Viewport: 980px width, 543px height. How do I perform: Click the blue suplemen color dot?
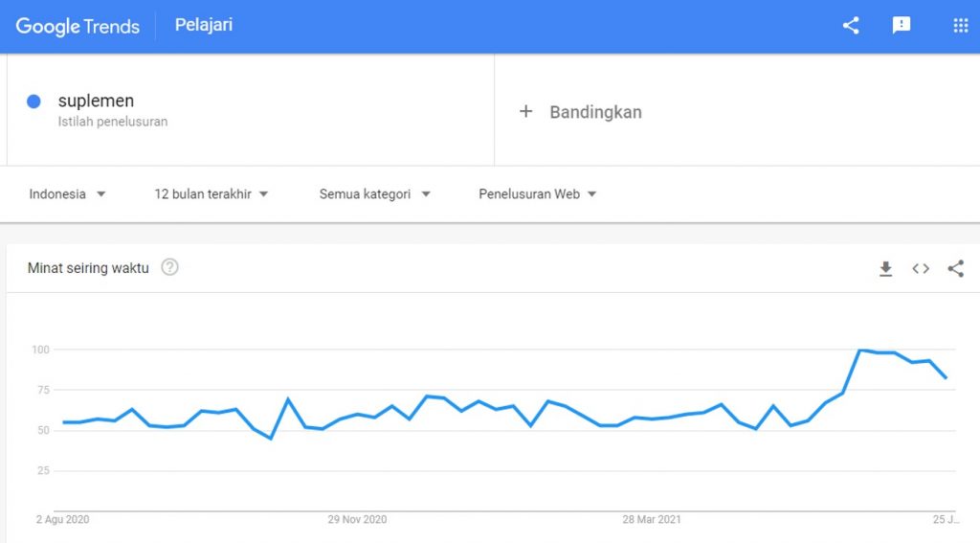click(33, 102)
